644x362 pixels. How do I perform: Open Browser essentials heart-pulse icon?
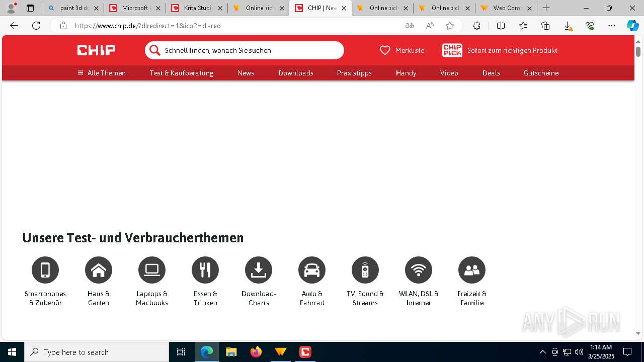(x=590, y=26)
